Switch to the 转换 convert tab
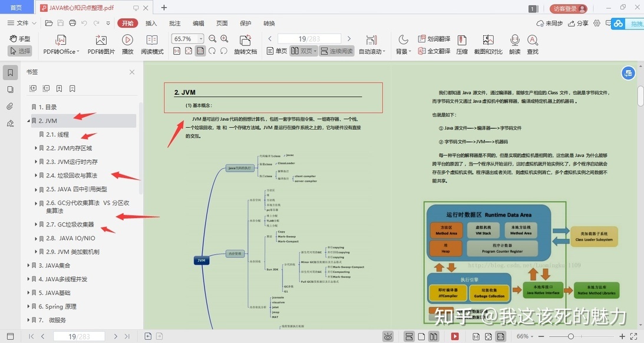Viewport: 644px width, 343px height. pos(269,23)
